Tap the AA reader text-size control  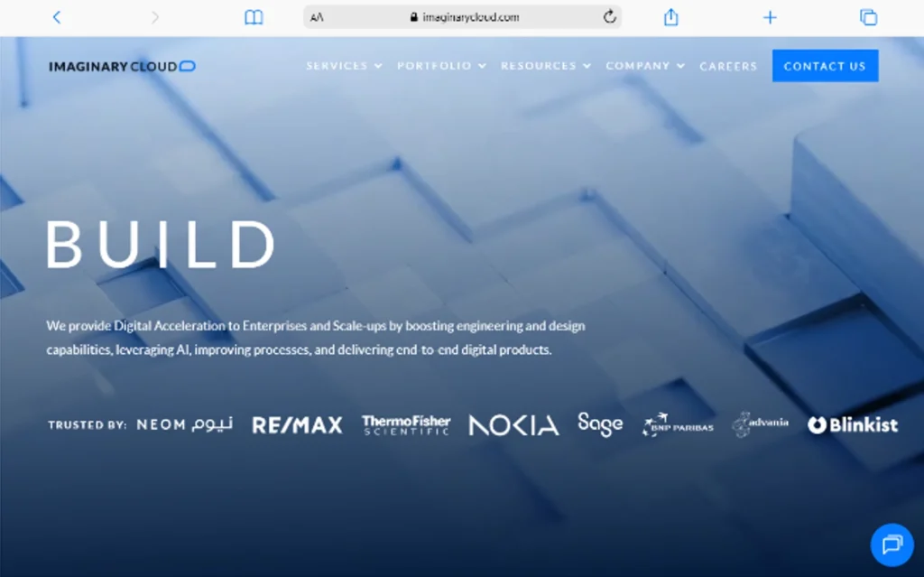[317, 17]
